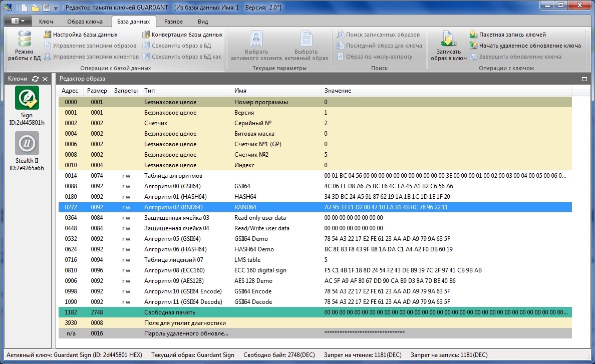The image size is (595, 364).
Task: Click the save floppy disk icon
Action: pos(46,8)
